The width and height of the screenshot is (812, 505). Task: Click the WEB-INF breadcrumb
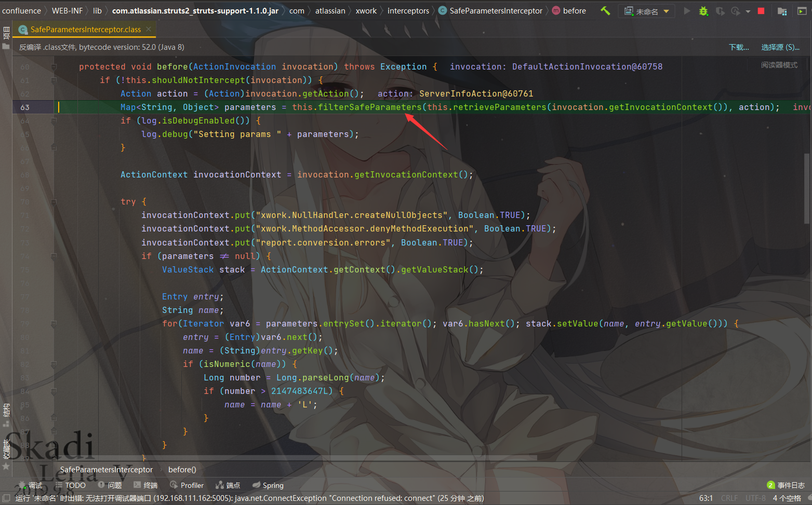[67, 11]
